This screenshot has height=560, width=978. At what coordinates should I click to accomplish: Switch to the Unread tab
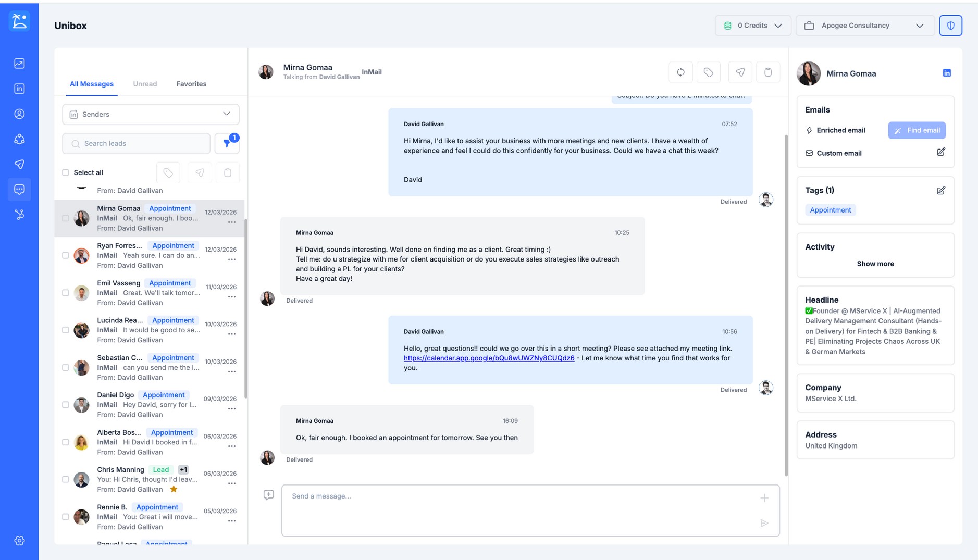[x=145, y=84]
